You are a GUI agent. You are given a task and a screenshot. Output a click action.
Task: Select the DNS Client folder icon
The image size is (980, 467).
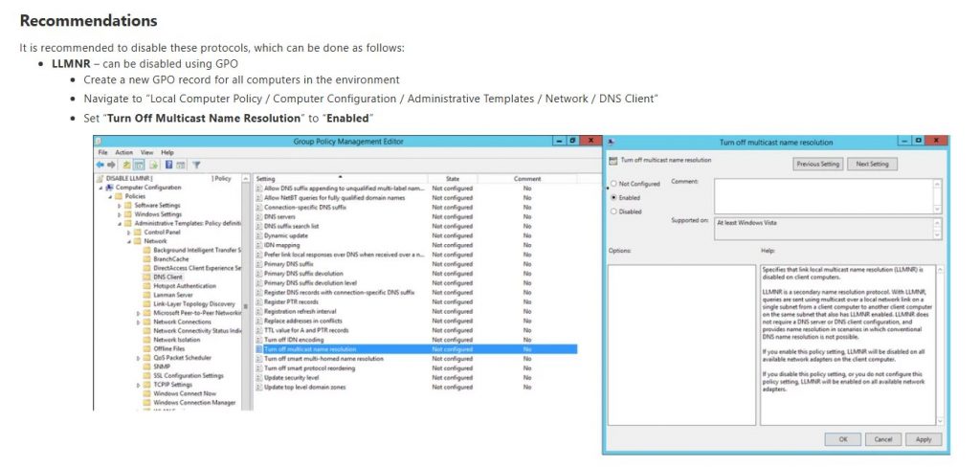[147, 277]
